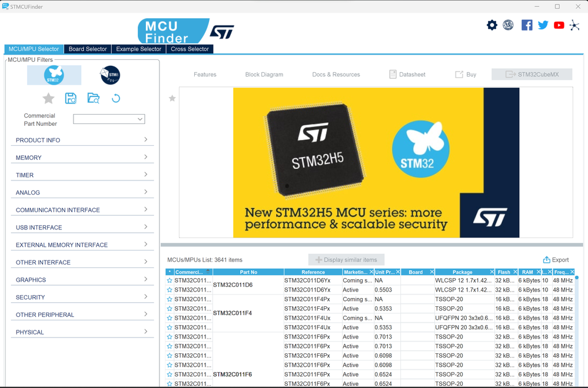Mark the banner item as favorite star
The image size is (588, 388).
click(x=172, y=99)
